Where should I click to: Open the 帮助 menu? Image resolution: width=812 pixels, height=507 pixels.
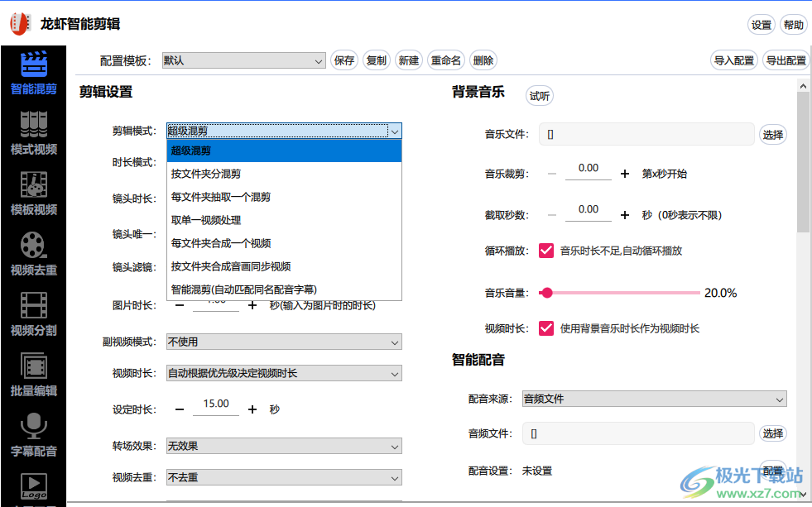792,25
